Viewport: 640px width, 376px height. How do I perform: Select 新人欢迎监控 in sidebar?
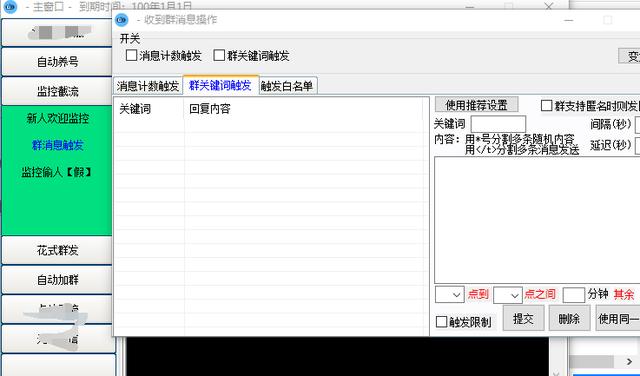pyautogui.click(x=58, y=118)
